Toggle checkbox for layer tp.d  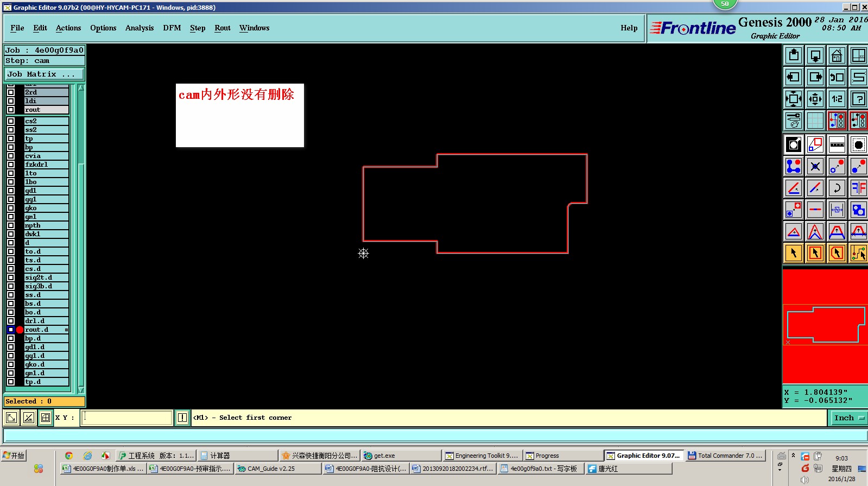[x=11, y=382]
